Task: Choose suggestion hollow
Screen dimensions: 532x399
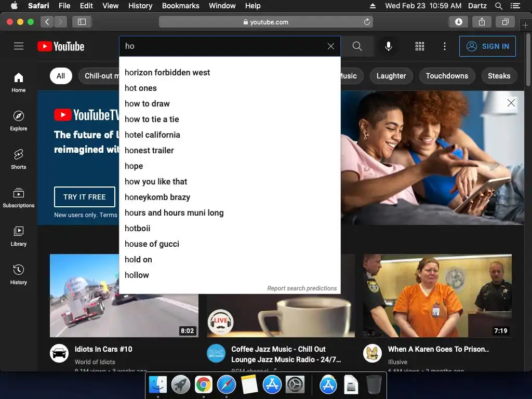Action: [x=230, y=275]
